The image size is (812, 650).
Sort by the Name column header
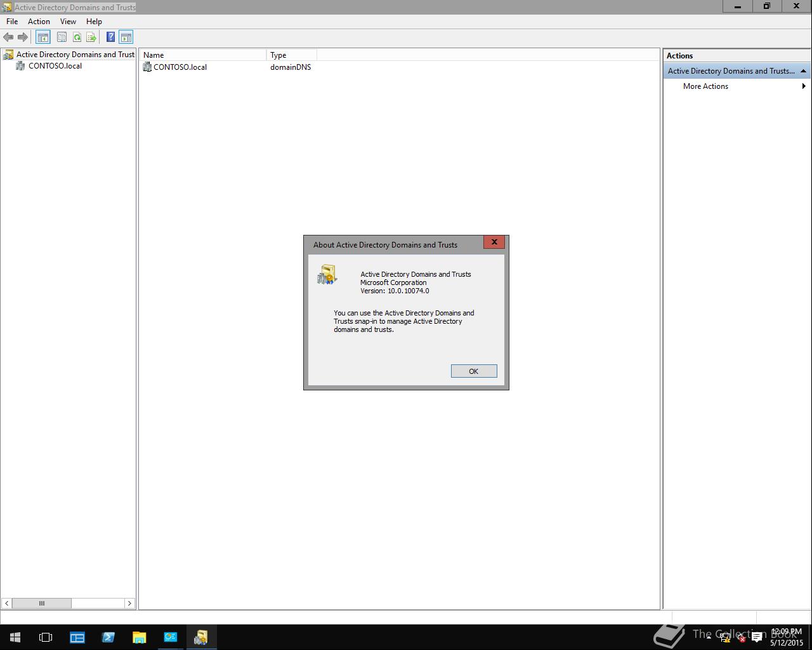(x=203, y=55)
